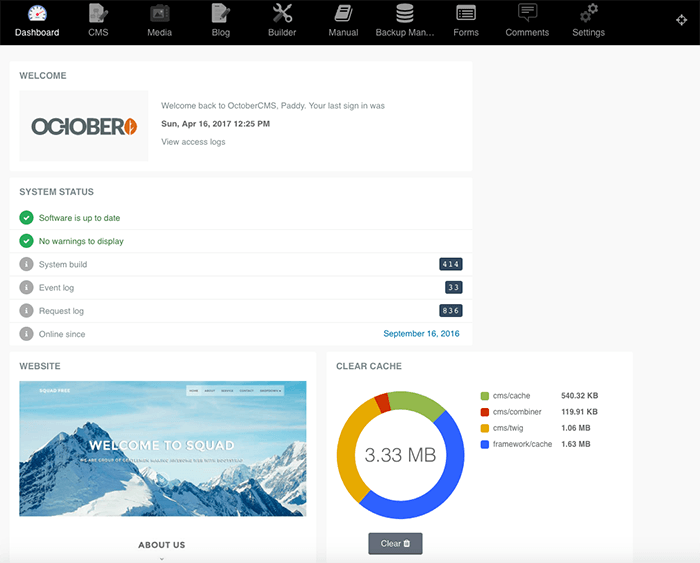This screenshot has height=563, width=700.
Task: Open the Forms list icon
Action: point(466,13)
